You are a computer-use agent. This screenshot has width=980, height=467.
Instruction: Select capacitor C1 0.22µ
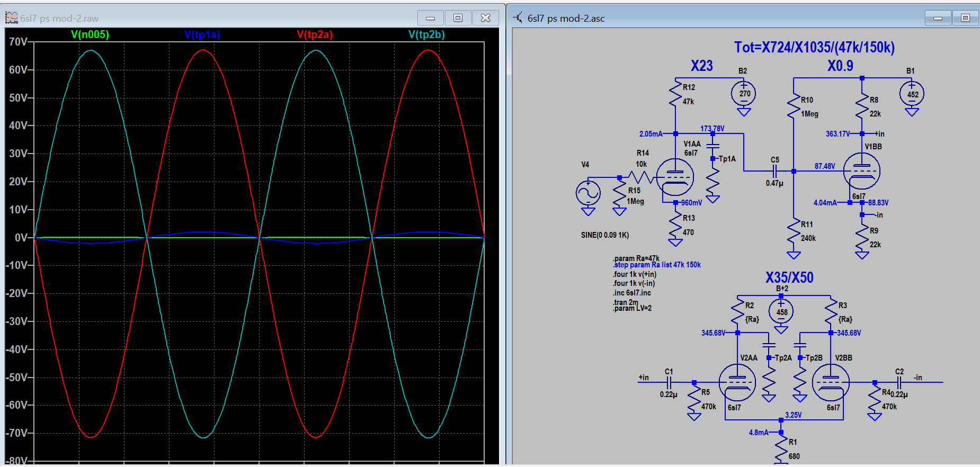point(669,382)
